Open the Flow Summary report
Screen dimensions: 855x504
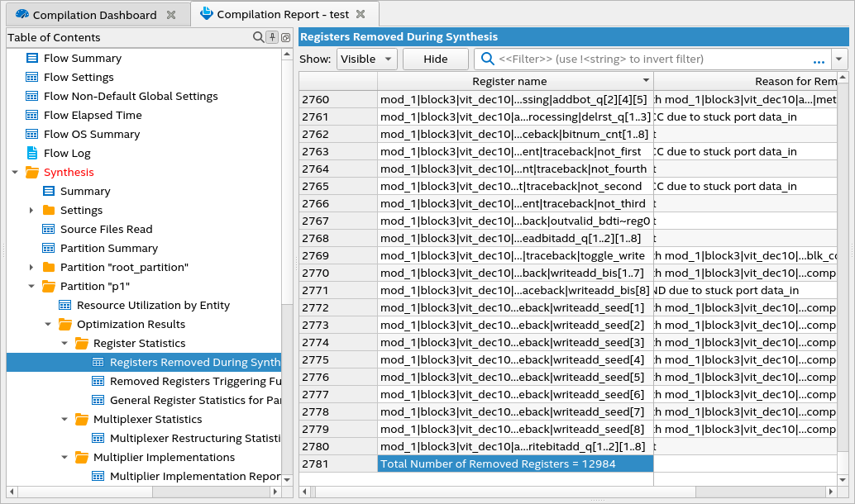pyautogui.click(x=82, y=58)
